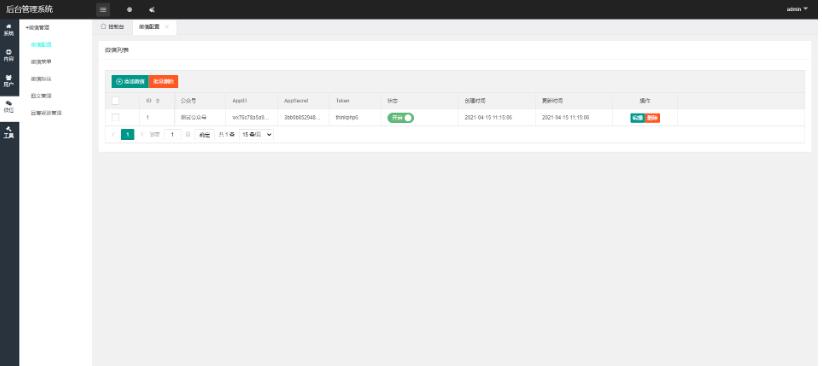Close the 微信配置 tab with its x
The height and width of the screenshot is (366, 822).
[167, 27]
